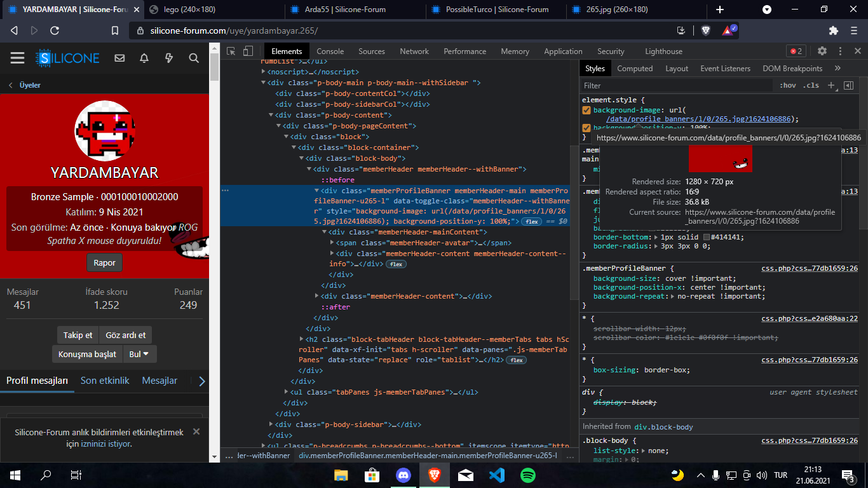Viewport: 868px width, 488px height.
Task: Open Brave Rewards triangle icon
Action: 728,30
